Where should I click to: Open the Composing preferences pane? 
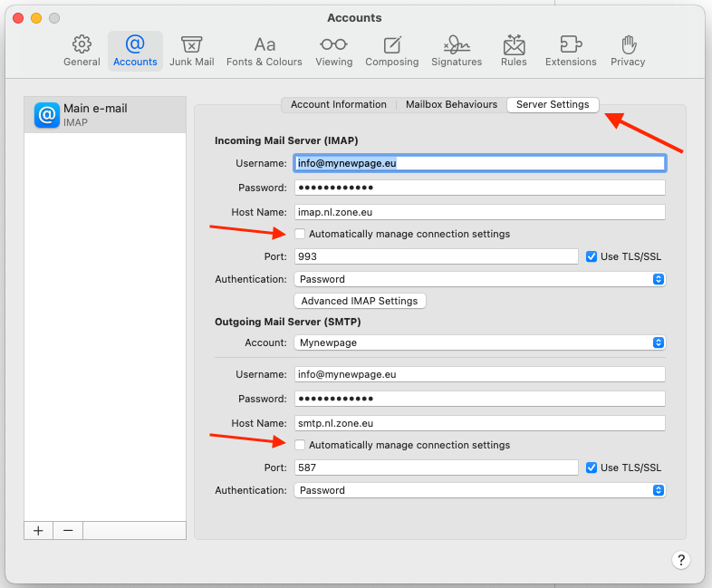[x=391, y=51]
